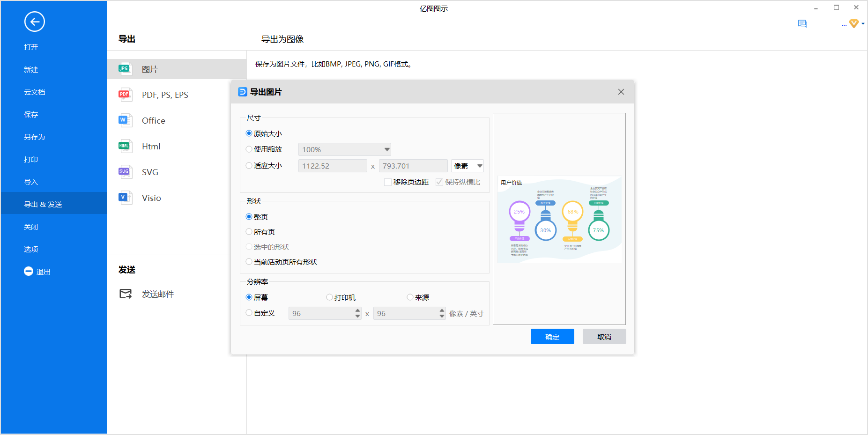The height and width of the screenshot is (435, 868).
Task: Click the 确定 confirm button
Action: pos(552,337)
